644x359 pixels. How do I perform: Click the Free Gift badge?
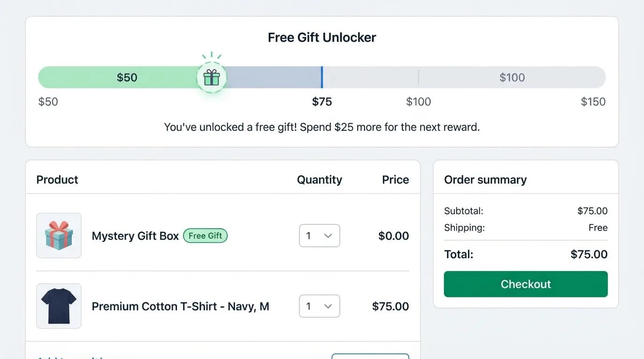tap(205, 236)
